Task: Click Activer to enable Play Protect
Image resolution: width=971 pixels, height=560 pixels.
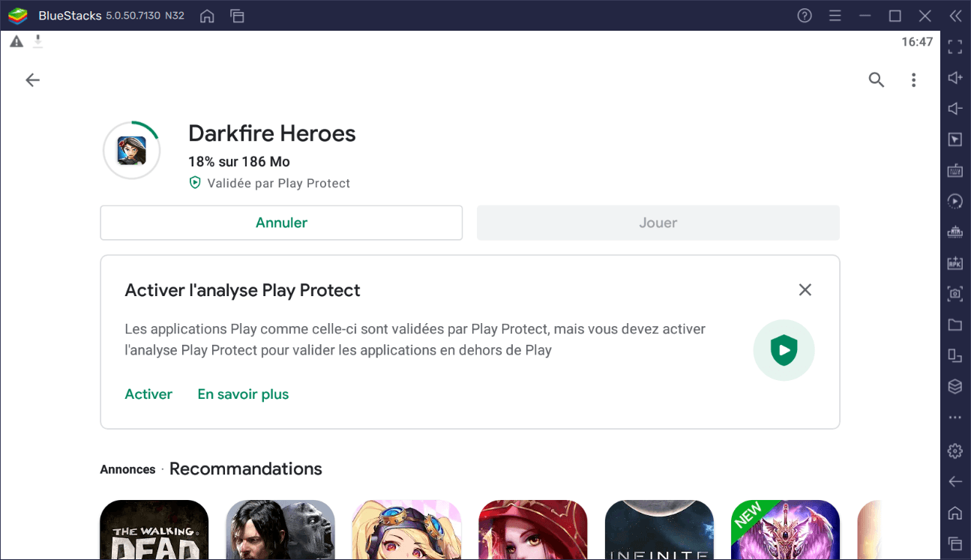Action: 148,394
